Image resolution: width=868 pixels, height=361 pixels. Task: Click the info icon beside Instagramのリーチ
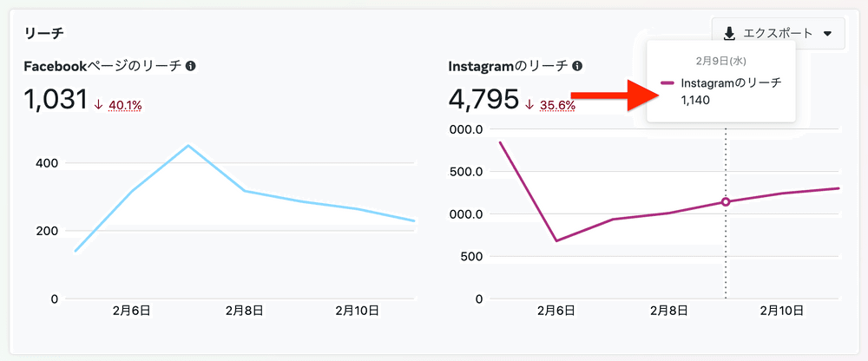pyautogui.click(x=576, y=66)
